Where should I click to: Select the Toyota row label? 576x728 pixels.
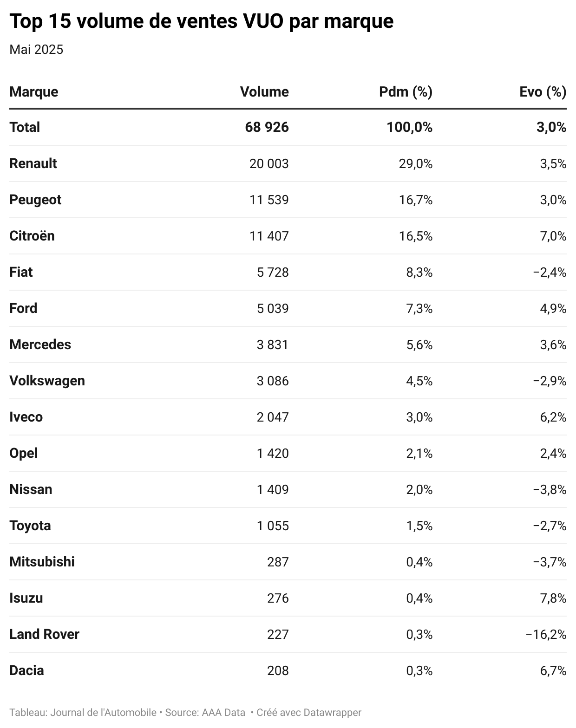point(30,526)
